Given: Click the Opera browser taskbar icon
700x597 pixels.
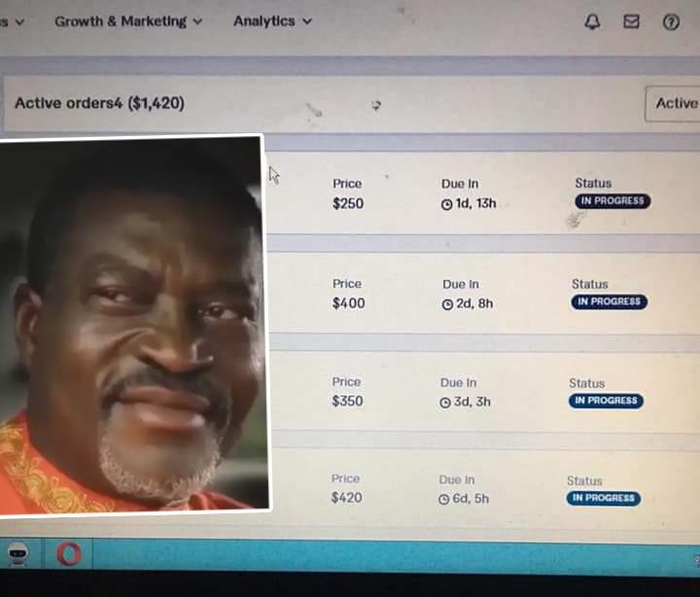Looking at the screenshot, I should pyautogui.click(x=69, y=554).
